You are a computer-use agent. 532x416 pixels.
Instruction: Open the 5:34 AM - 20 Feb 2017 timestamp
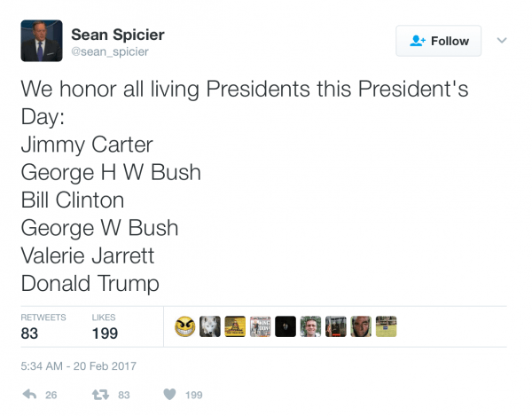pyautogui.click(x=79, y=365)
